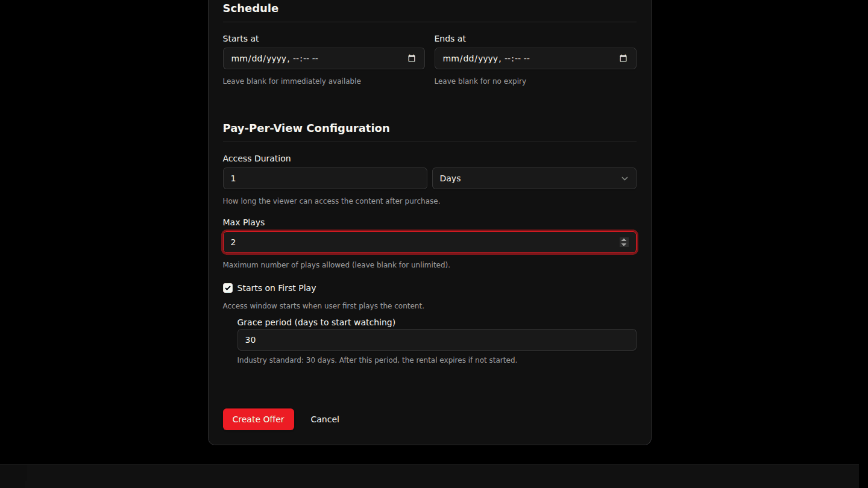Click the 'Industry standard: 30 days' note
Image resolution: width=868 pixels, height=488 pixels.
(377, 360)
